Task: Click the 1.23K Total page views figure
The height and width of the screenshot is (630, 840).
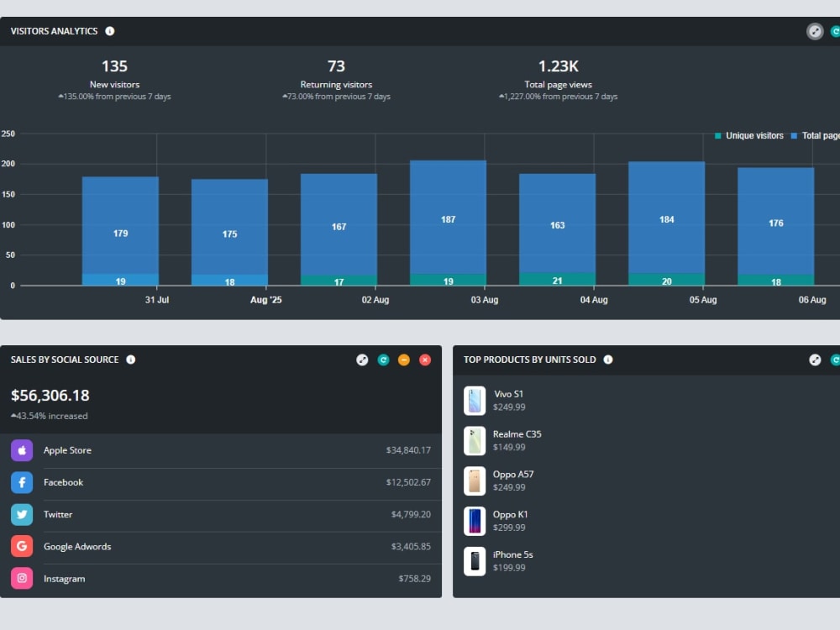Action: [x=559, y=66]
